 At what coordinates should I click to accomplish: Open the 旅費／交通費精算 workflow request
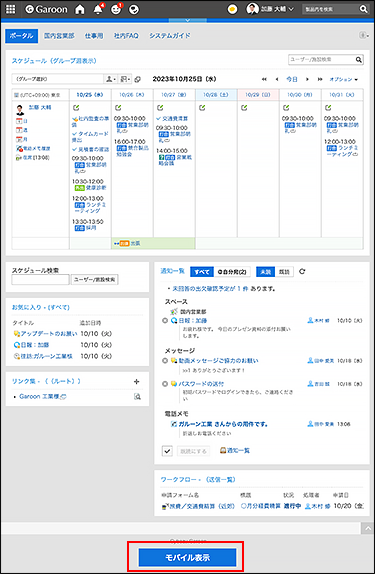[x=201, y=506]
